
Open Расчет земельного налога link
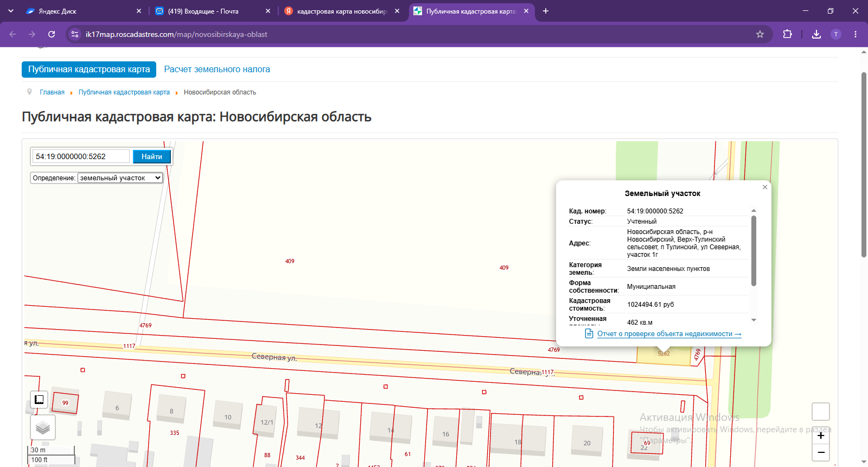click(x=217, y=70)
